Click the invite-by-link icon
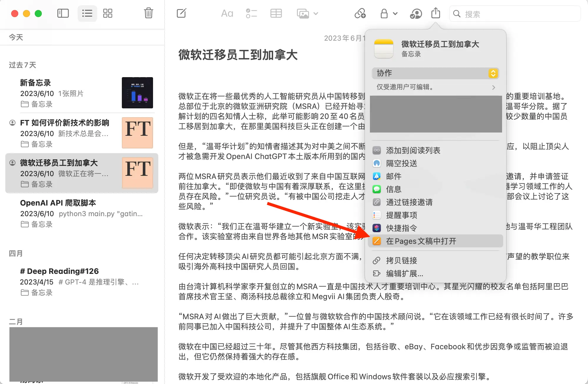 click(377, 202)
